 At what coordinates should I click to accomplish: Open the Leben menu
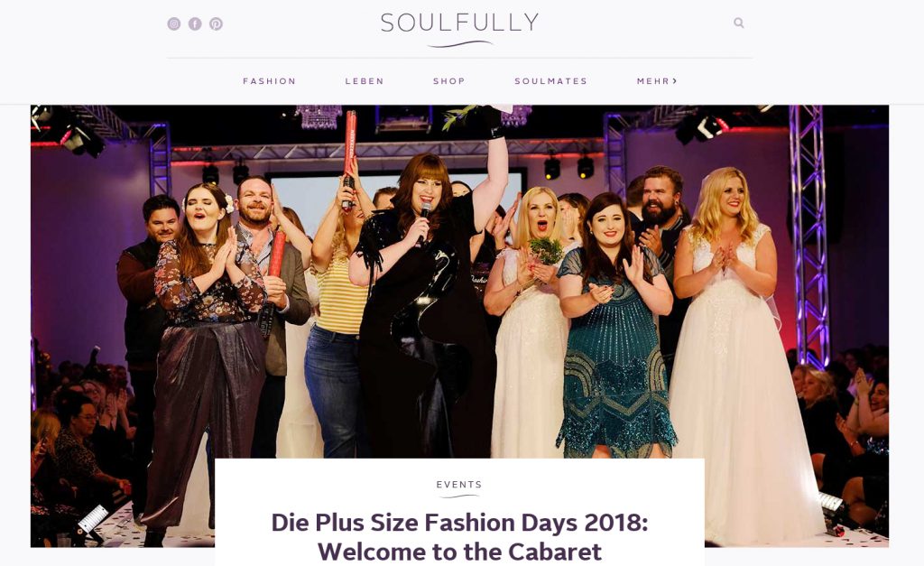coord(365,81)
